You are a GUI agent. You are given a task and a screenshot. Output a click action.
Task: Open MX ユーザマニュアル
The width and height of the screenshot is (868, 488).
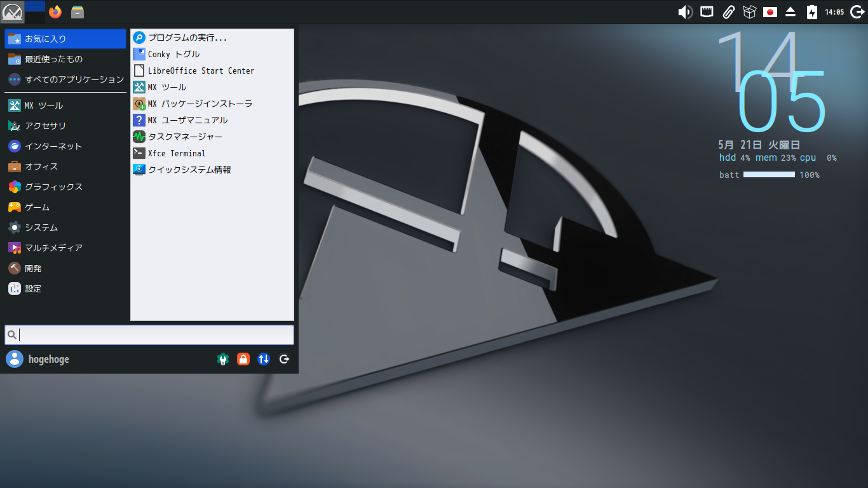pyautogui.click(x=212, y=120)
